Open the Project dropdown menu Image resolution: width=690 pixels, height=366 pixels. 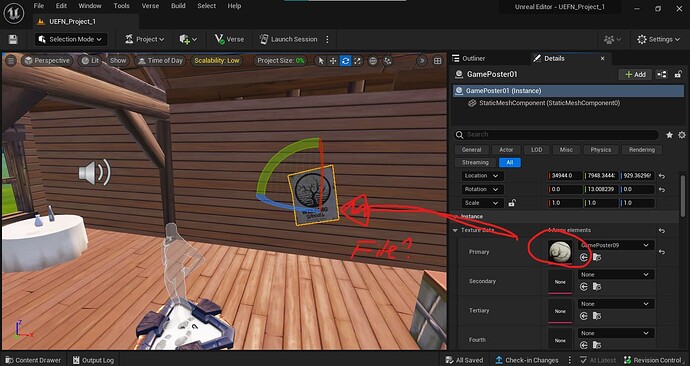click(144, 40)
